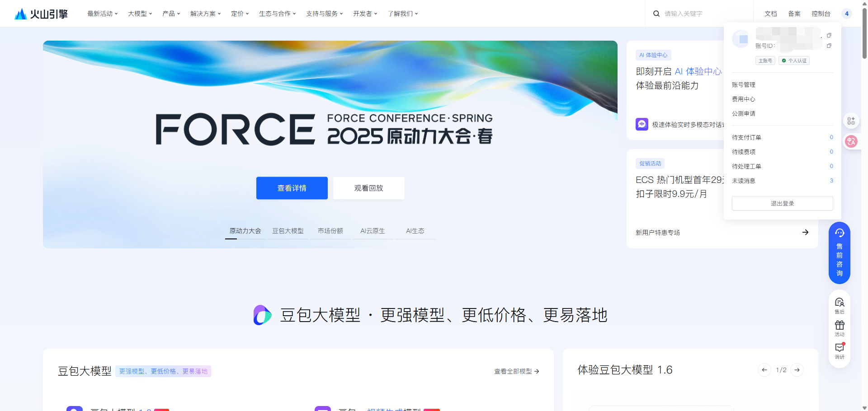Select 账号管理 in the account menu
This screenshot has width=868, height=411.
[x=744, y=84]
